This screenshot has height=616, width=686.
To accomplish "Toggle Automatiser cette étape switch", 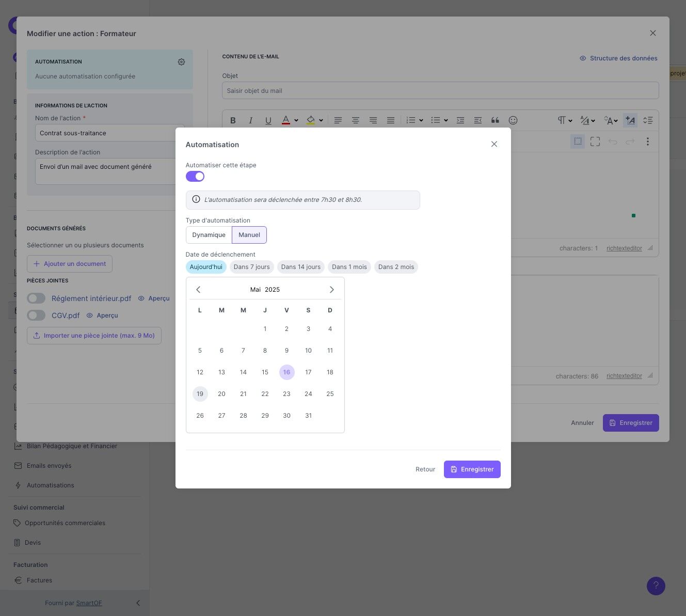I will [x=195, y=177].
